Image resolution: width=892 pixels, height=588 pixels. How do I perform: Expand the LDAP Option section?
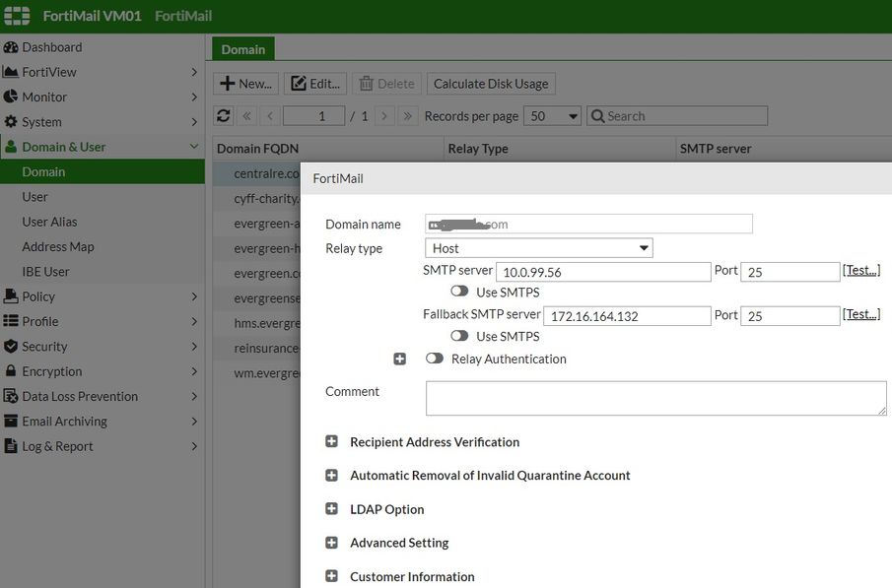332,509
